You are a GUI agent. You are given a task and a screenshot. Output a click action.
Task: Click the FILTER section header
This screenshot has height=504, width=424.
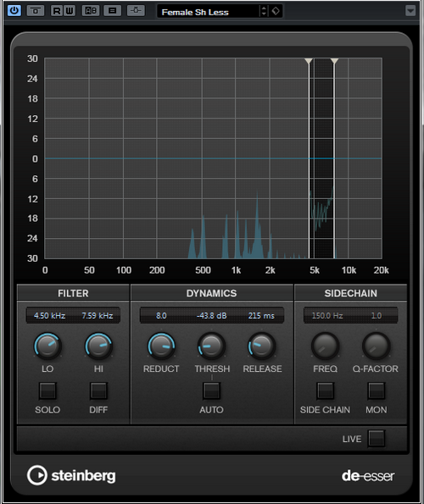pyautogui.click(x=73, y=293)
